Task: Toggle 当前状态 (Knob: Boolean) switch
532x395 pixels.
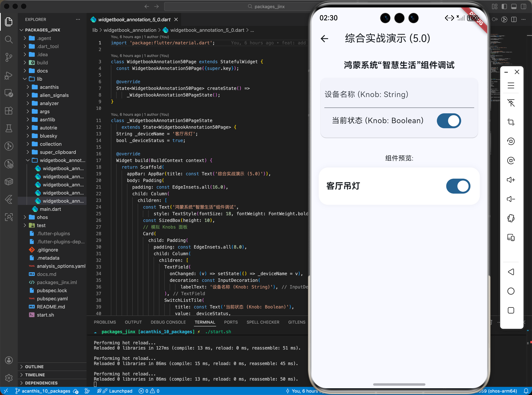Action: tap(449, 121)
